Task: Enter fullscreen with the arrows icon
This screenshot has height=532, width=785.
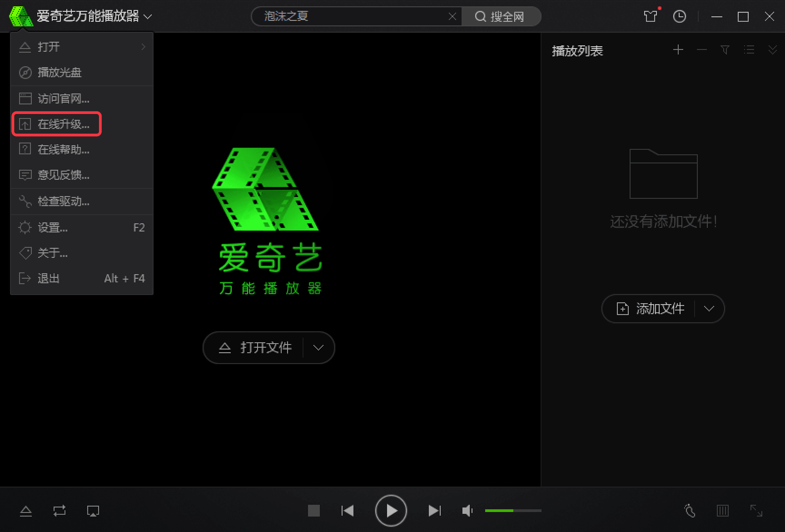Action: 756,511
